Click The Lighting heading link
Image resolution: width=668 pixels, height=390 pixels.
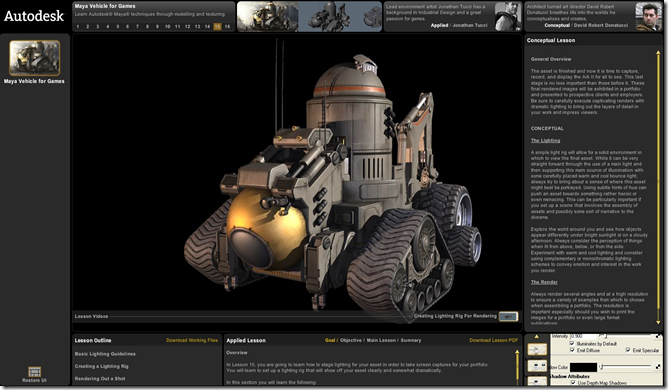pos(545,140)
